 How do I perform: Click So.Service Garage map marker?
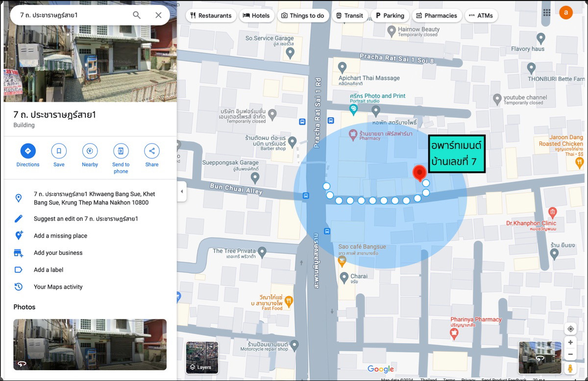point(291,53)
